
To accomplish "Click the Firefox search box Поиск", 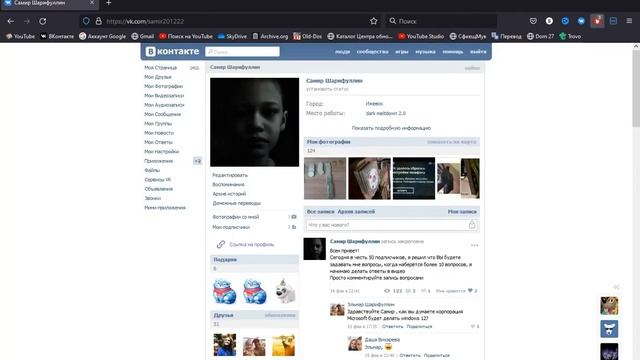I will coord(442,21).
